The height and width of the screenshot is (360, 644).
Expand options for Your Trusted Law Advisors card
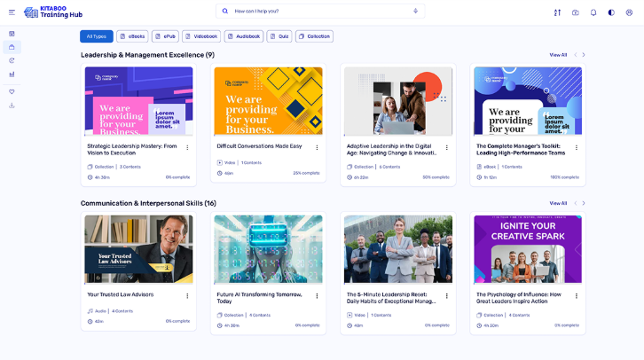[187, 296]
